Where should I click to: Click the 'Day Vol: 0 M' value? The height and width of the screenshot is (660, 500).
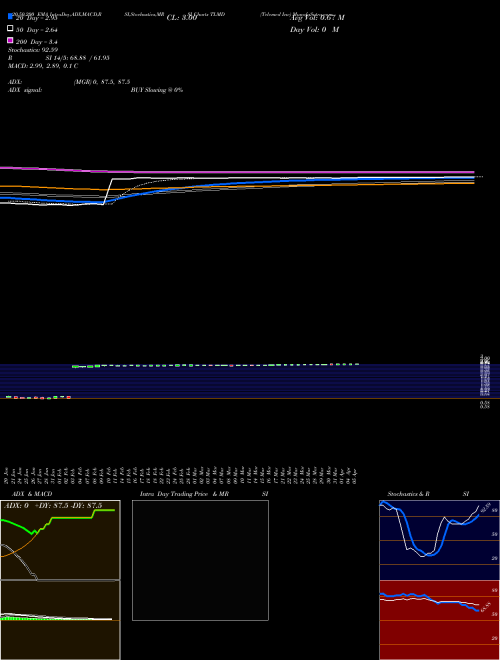tap(314, 29)
